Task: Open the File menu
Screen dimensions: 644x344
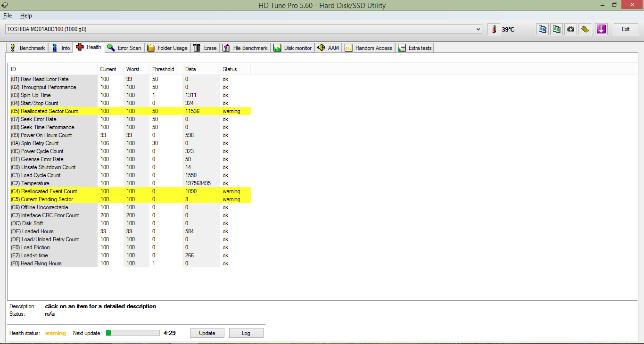Action: click(x=8, y=16)
